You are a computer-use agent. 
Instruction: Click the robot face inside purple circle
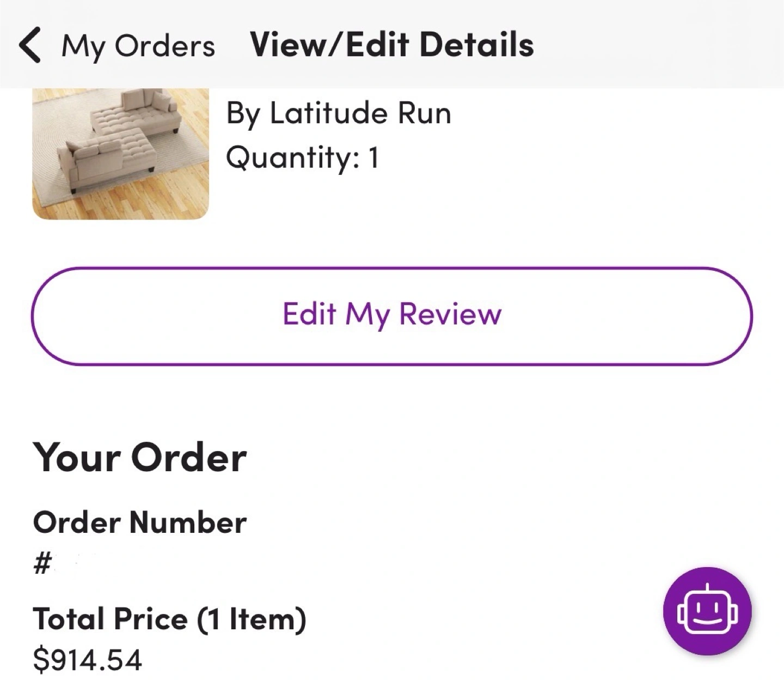click(x=707, y=610)
